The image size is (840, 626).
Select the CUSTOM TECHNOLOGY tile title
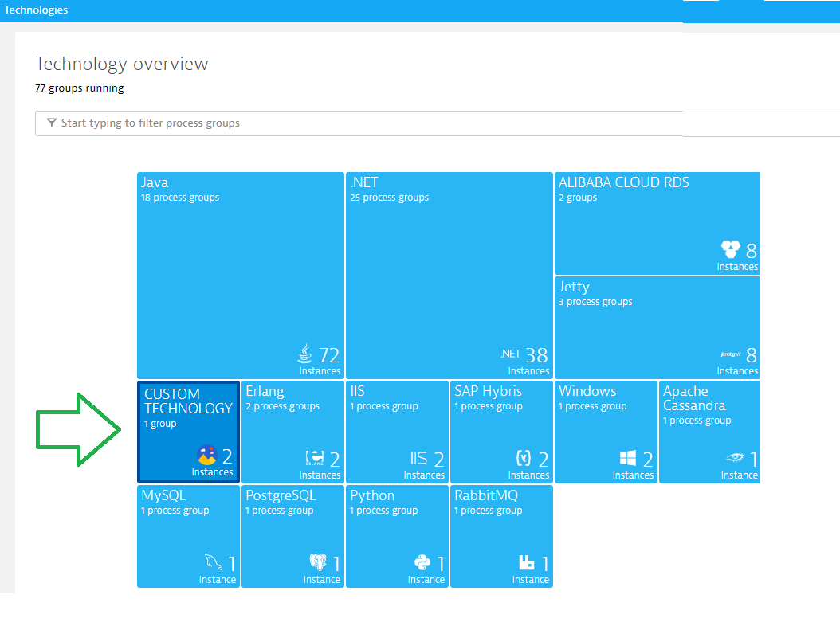[188, 401]
